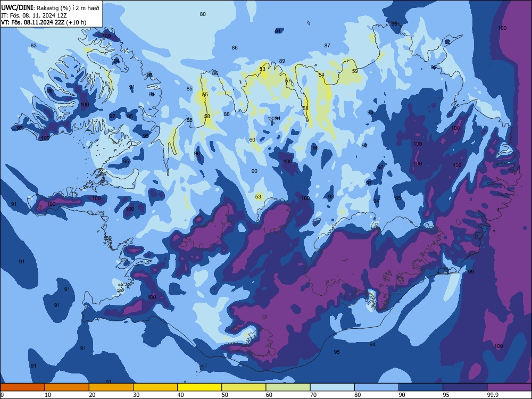This screenshot has height=399, width=532.
Task: Click the map humidity value 57
Action: pos(288,80)
